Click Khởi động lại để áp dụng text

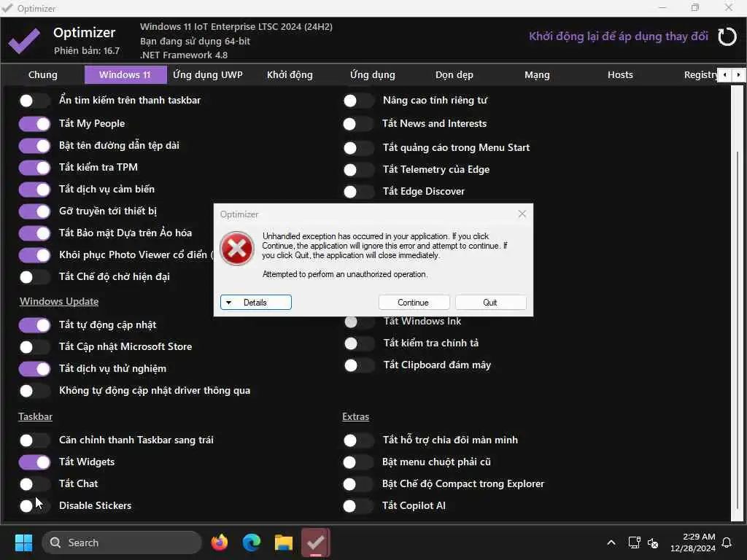pos(619,36)
